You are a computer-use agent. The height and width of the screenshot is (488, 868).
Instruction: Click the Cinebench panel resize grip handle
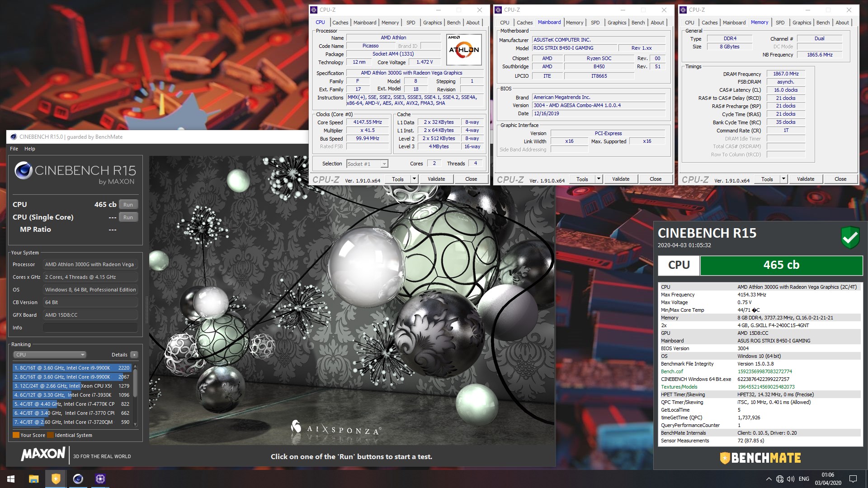146,310
